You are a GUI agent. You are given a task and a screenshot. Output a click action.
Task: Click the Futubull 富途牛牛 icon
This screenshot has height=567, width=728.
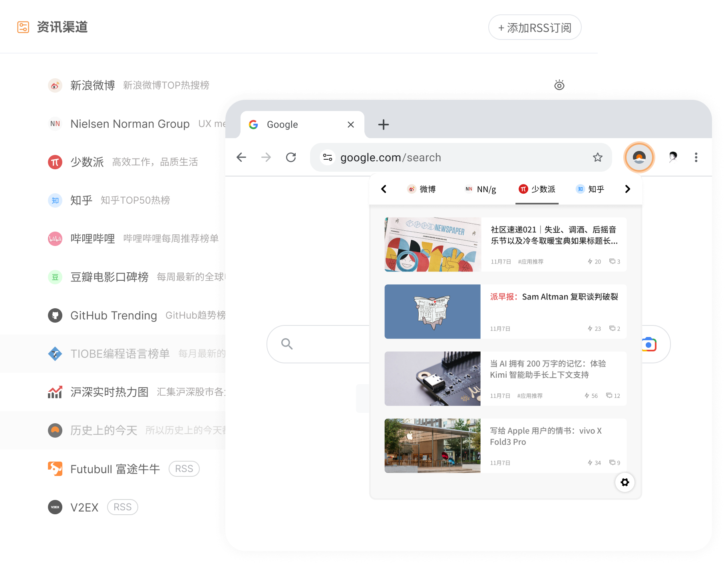point(56,468)
